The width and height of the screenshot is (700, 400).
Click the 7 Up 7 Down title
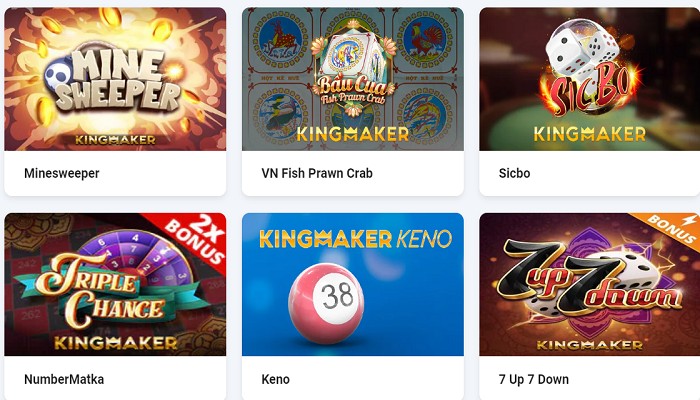coord(533,379)
